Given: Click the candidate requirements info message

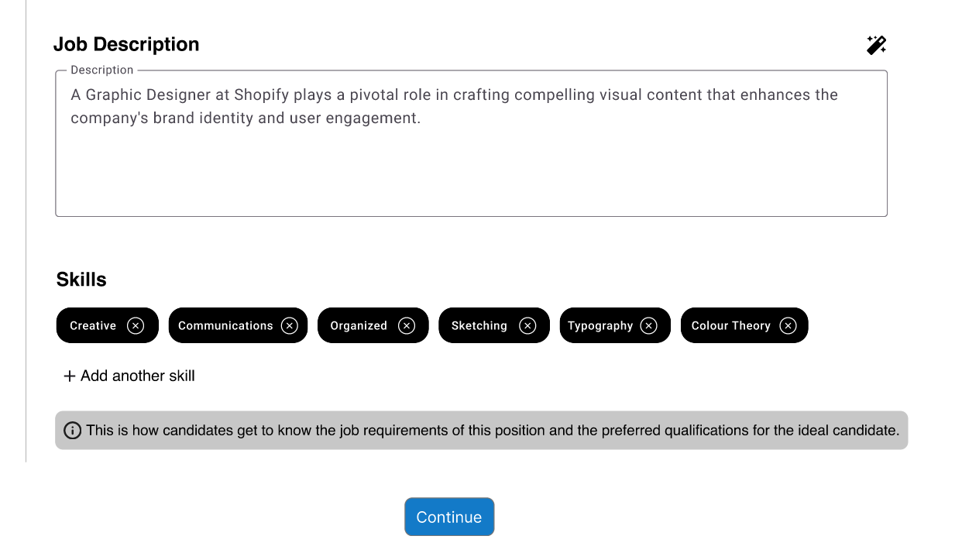Looking at the screenshot, I should click(493, 431).
